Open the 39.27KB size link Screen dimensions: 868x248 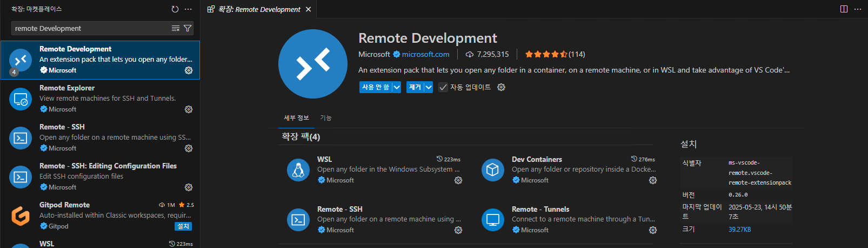pyautogui.click(x=739, y=230)
